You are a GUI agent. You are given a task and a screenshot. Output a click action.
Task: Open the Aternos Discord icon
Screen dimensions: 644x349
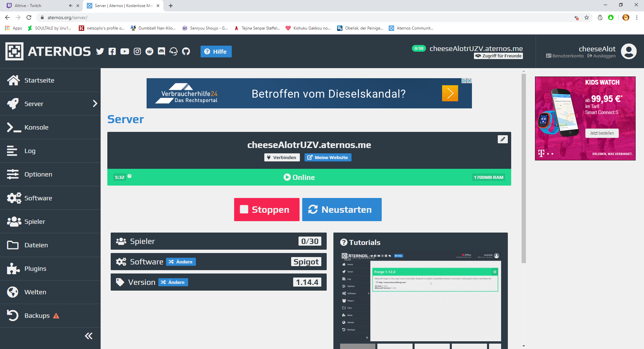pyautogui.click(x=161, y=51)
